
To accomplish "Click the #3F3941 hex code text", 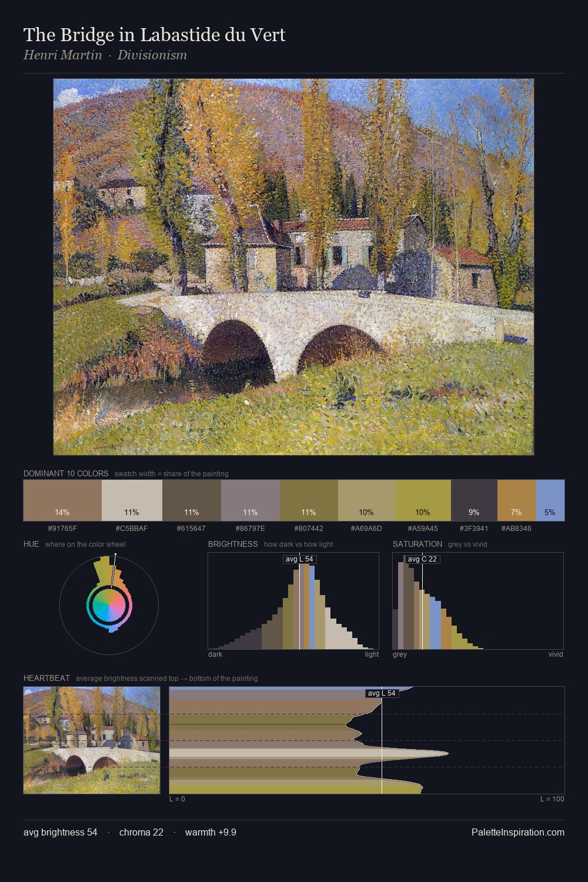I will pyautogui.click(x=474, y=529).
